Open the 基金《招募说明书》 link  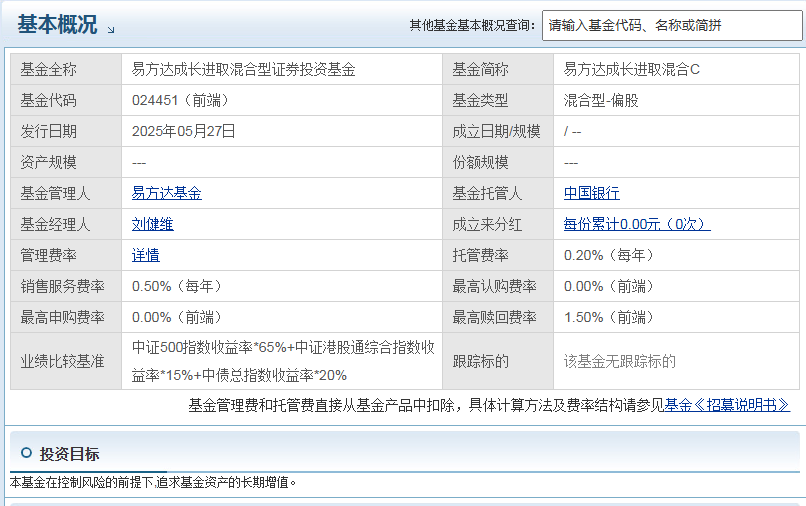[x=727, y=405]
